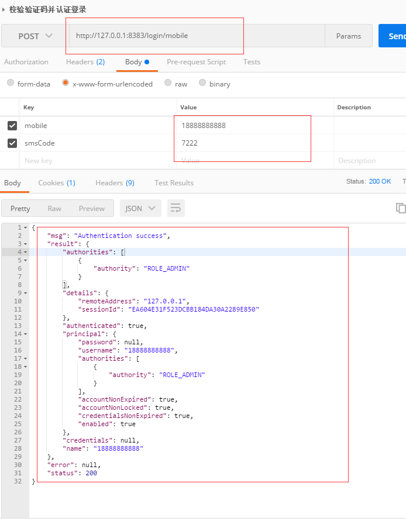This screenshot has height=532, width=406.
Task: Open the POST method dropdown
Action: coord(35,36)
